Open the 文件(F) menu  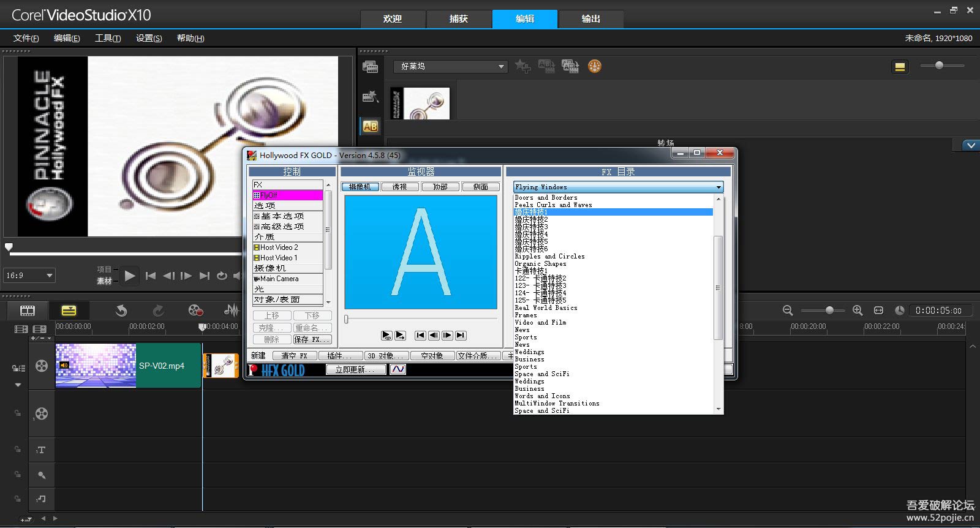(x=26, y=38)
